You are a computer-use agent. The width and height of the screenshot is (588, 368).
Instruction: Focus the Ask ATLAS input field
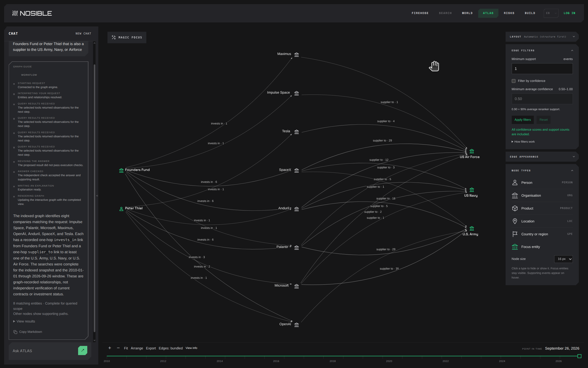44,351
